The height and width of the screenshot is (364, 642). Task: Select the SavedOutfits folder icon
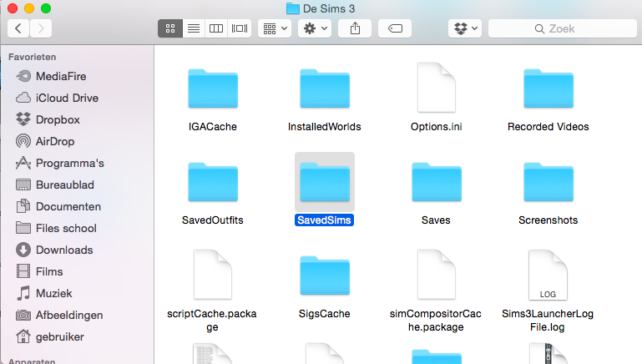pos(213,182)
